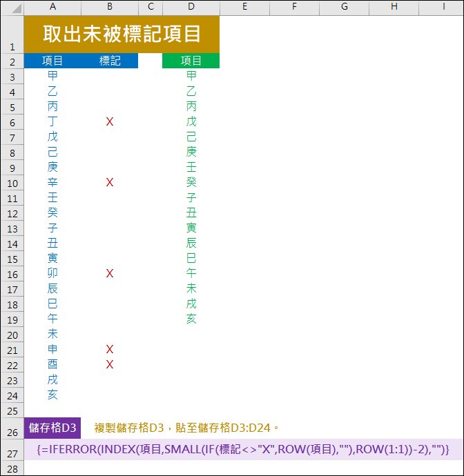Select row 27 header
This screenshot has width=464, height=476.
pos(12,450)
